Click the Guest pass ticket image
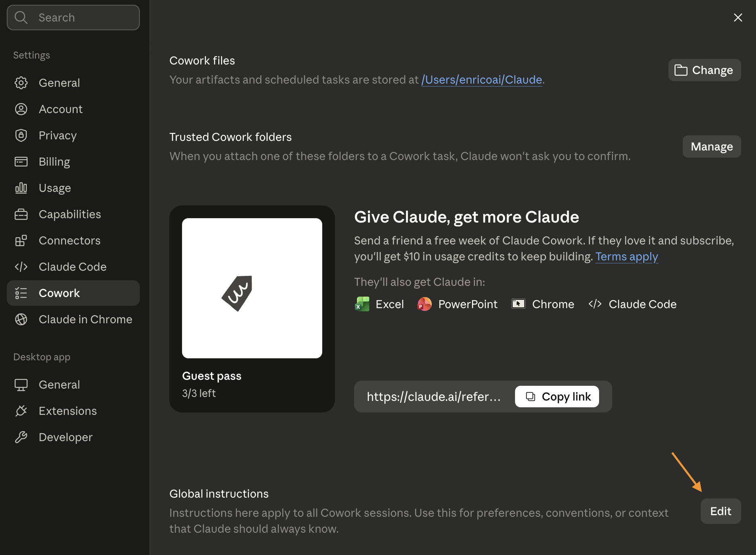The height and width of the screenshot is (555, 756). (252, 288)
